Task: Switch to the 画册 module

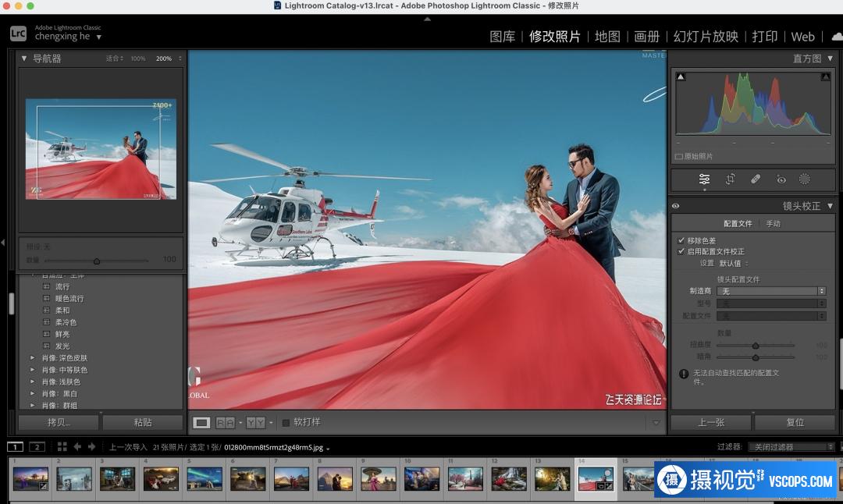Action: pyautogui.click(x=647, y=37)
